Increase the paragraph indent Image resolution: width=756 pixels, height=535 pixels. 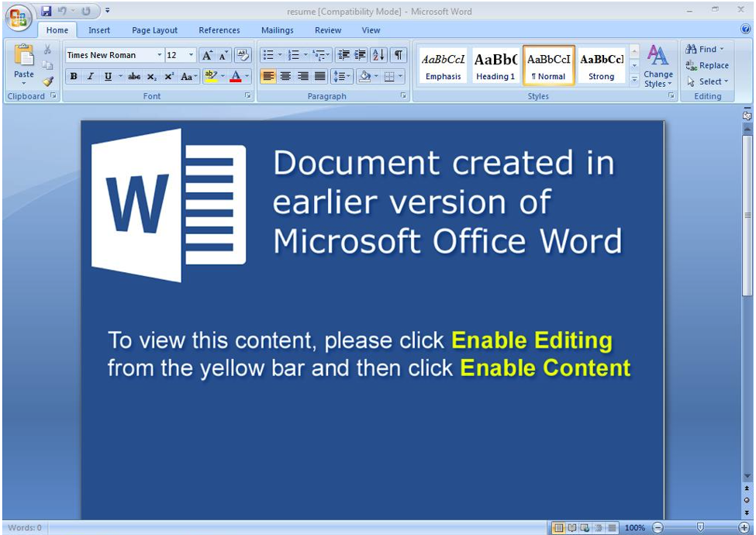[x=360, y=55]
